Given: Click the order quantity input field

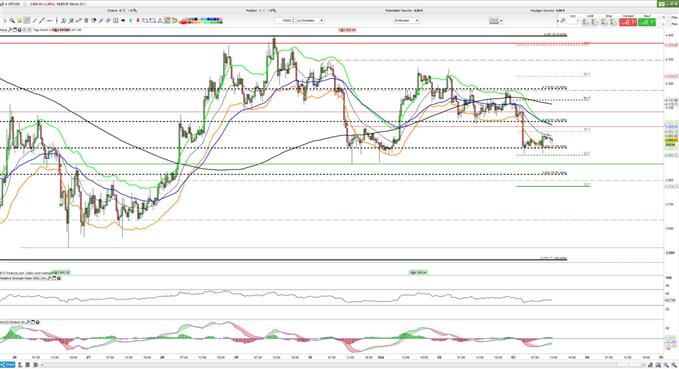Looking at the screenshot, I should click(572, 21).
